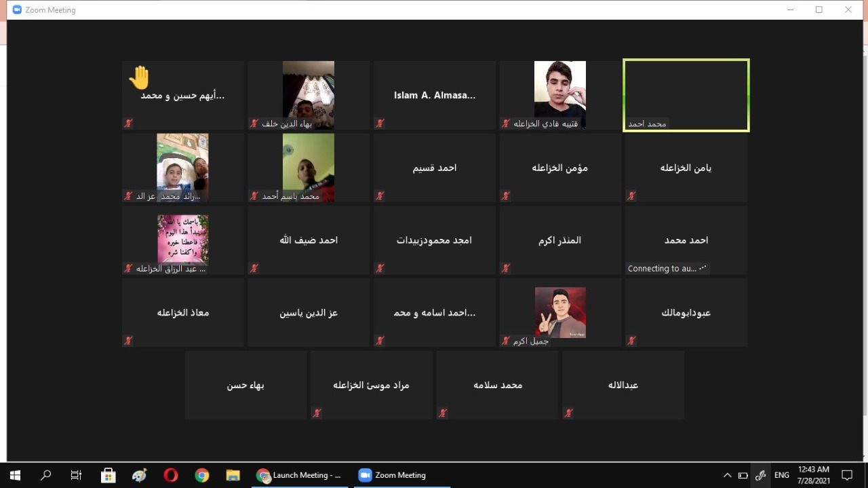
Task: Click muted mic icon on Islam A. Almasa tile
Action: click(x=380, y=124)
